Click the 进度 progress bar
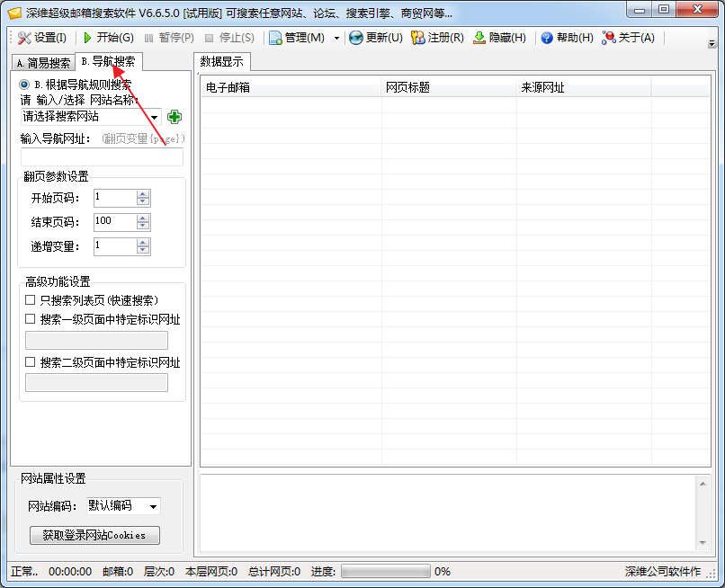The width and height of the screenshot is (725, 588). click(386, 572)
